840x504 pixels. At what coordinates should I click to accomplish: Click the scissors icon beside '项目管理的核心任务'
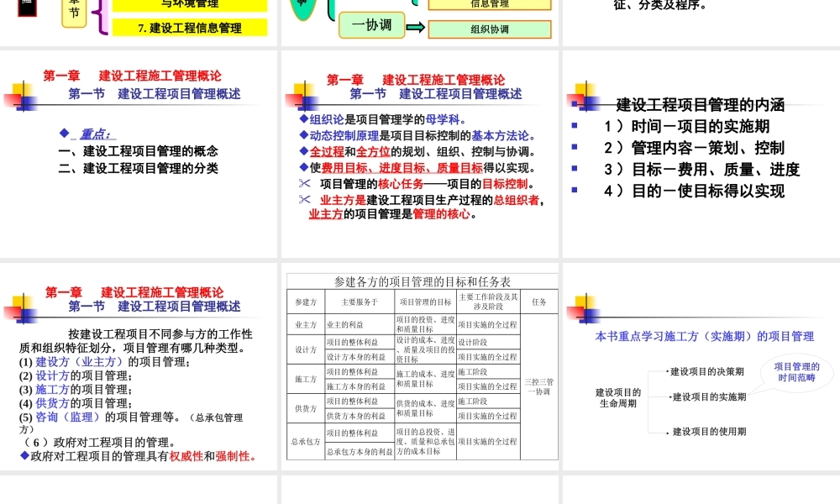(305, 183)
